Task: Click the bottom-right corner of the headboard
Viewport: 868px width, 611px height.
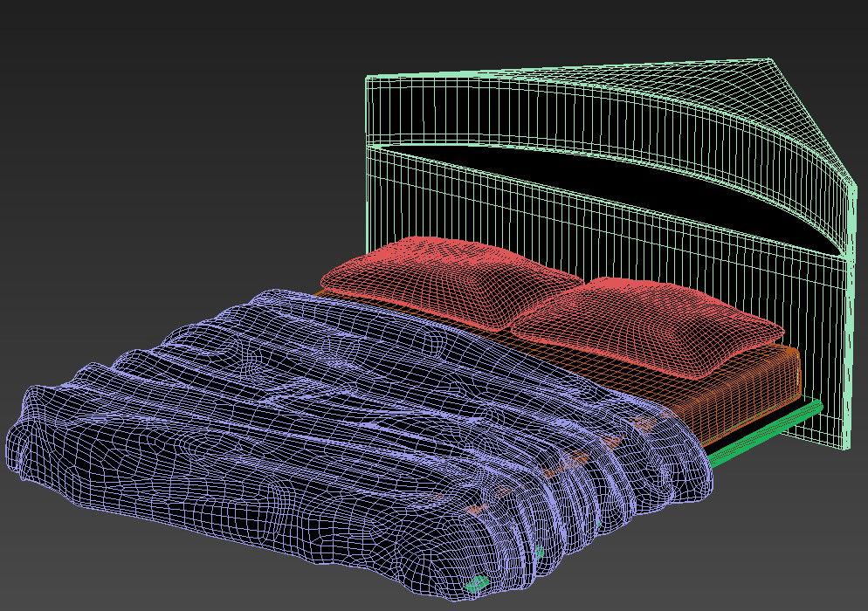Action: [x=845, y=448]
